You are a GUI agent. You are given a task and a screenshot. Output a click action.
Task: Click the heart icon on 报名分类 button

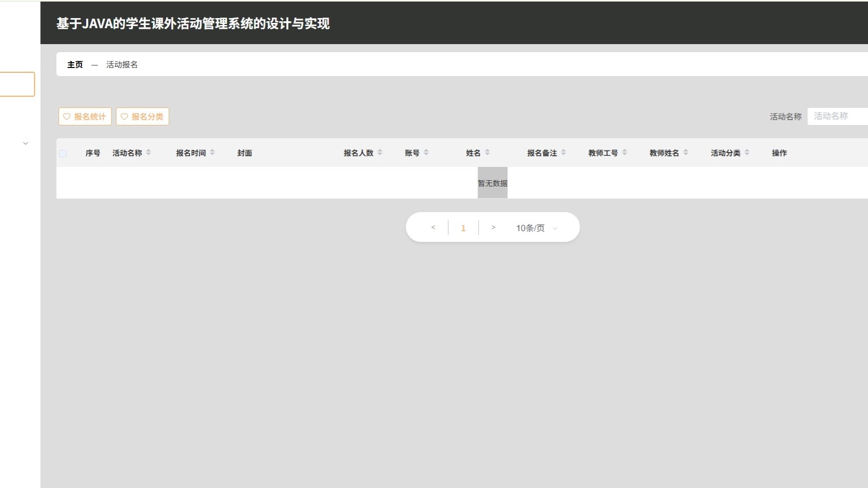(x=124, y=116)
